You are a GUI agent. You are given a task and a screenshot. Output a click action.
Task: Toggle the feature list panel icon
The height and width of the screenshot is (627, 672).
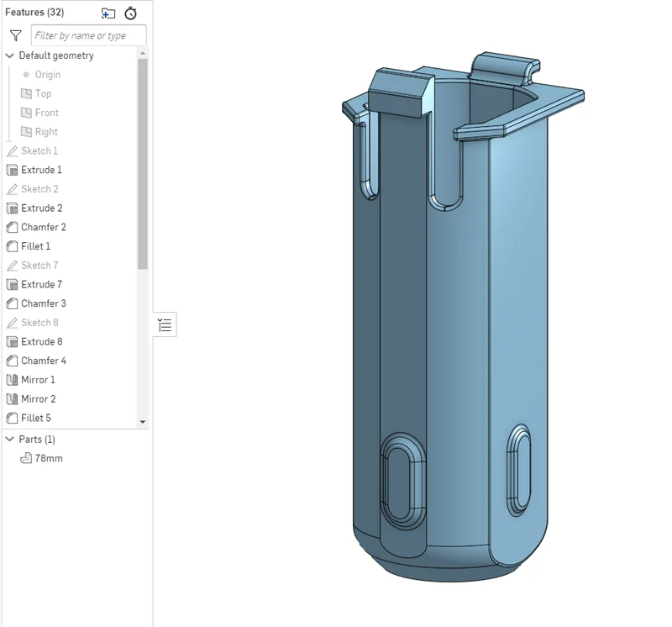coord(165,324)
